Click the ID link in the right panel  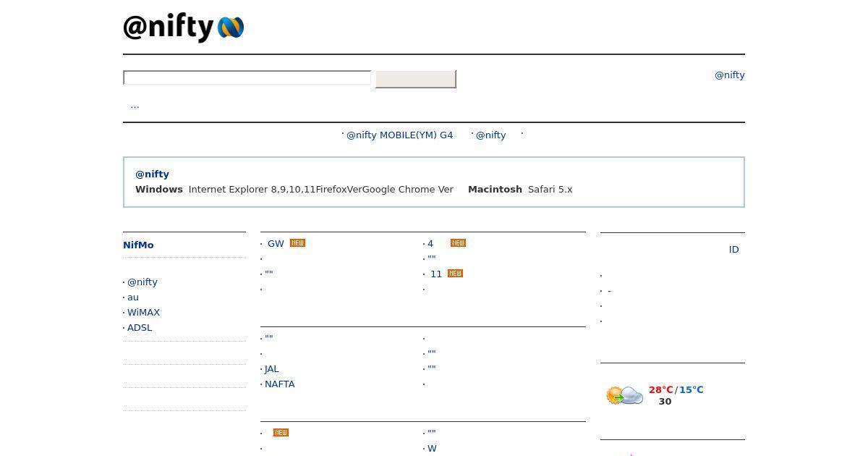(x=733, y=249)
